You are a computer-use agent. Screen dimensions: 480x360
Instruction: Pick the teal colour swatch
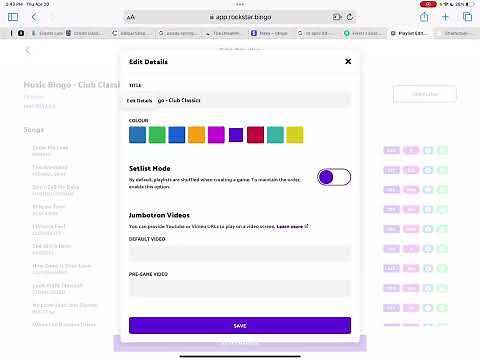[275, 135]
